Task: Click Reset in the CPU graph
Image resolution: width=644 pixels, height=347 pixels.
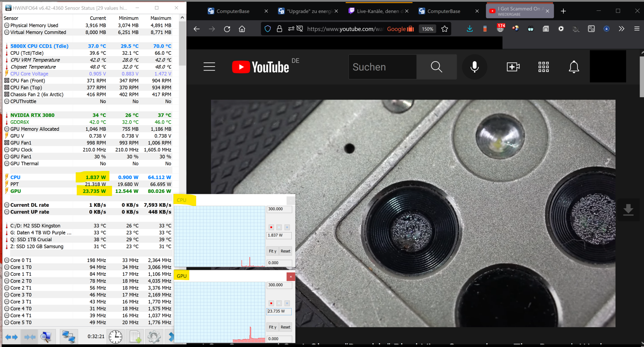Action: (285, 251)
